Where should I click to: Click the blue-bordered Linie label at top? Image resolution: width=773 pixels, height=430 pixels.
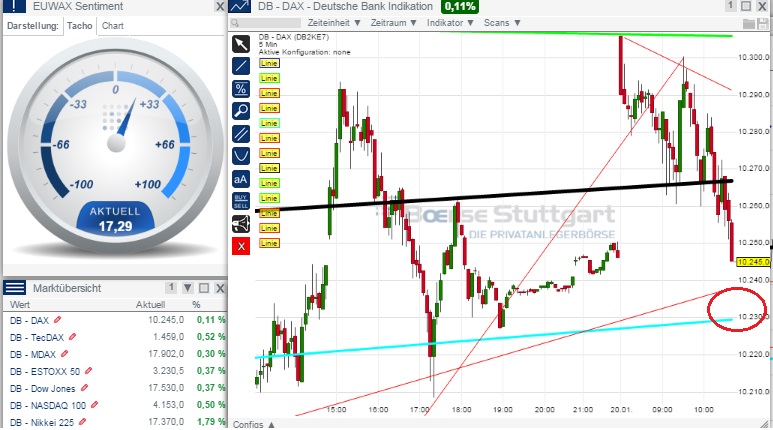click(x=269, y=63)
